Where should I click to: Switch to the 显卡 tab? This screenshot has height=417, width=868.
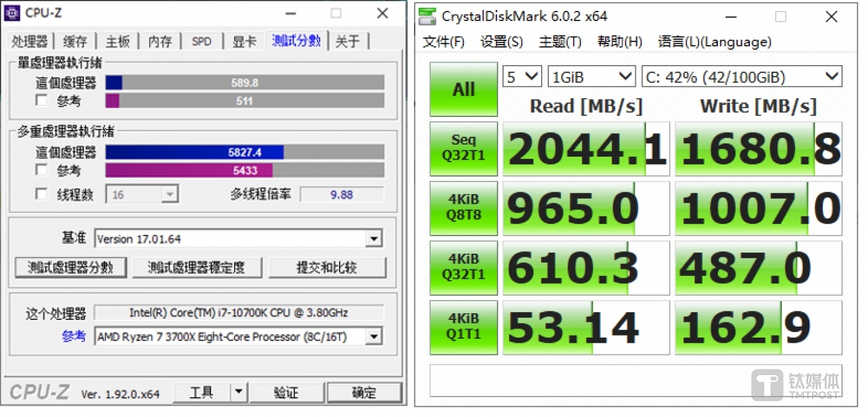tap(244, 42)
